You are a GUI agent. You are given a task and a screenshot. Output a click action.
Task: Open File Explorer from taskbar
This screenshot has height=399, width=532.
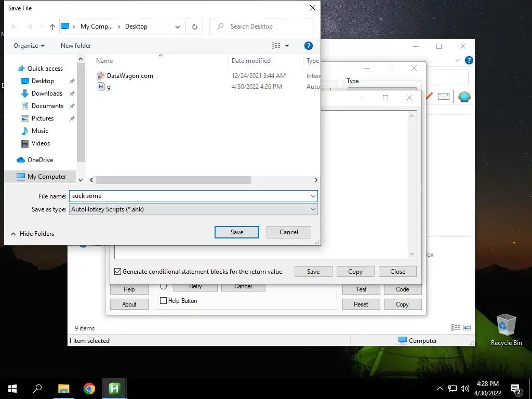point(63,389)
